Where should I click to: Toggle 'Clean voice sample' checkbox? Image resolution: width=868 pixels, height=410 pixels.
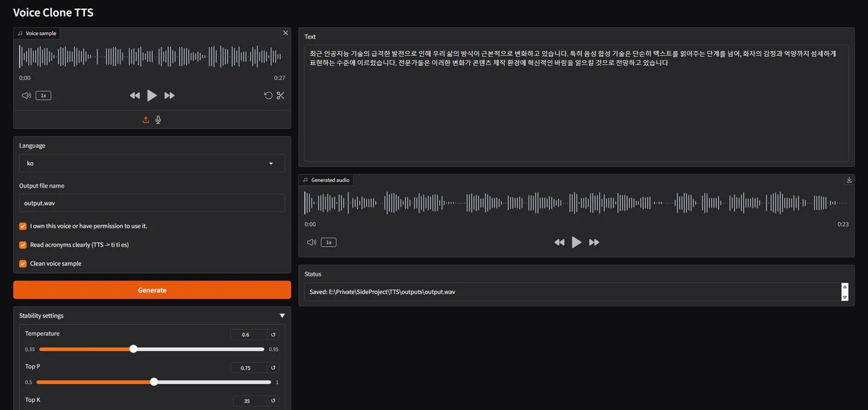(x=23, y=264)
